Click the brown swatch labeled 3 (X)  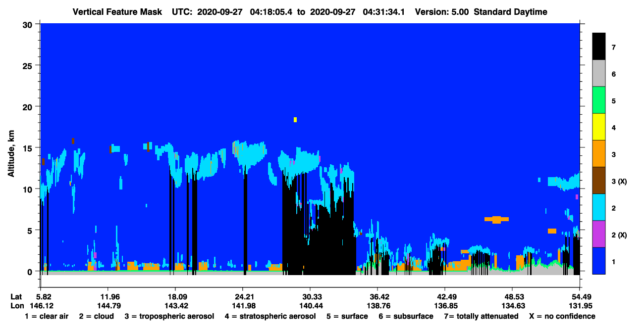click(599, 181)
